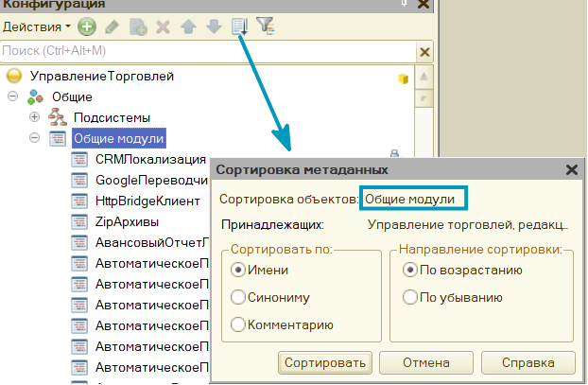Click the pencil Edit icon
Image resolution: width=588 pixels, height=385 pixels.
112,27
